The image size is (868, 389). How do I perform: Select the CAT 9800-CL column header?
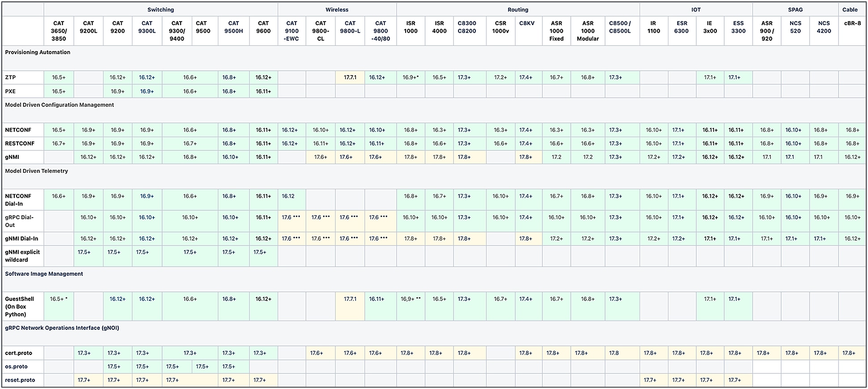click(321, 31)
